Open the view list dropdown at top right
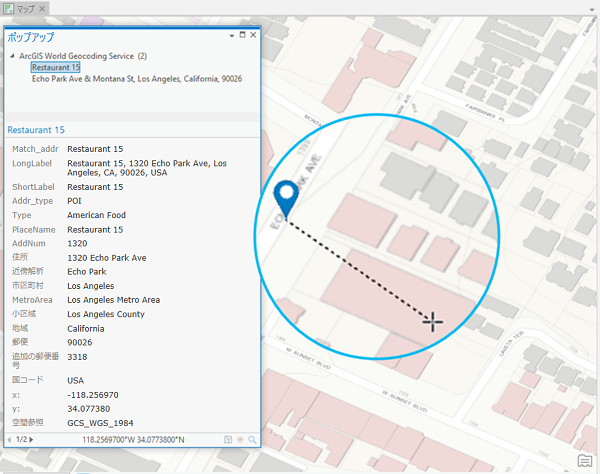 pos(592,9)
